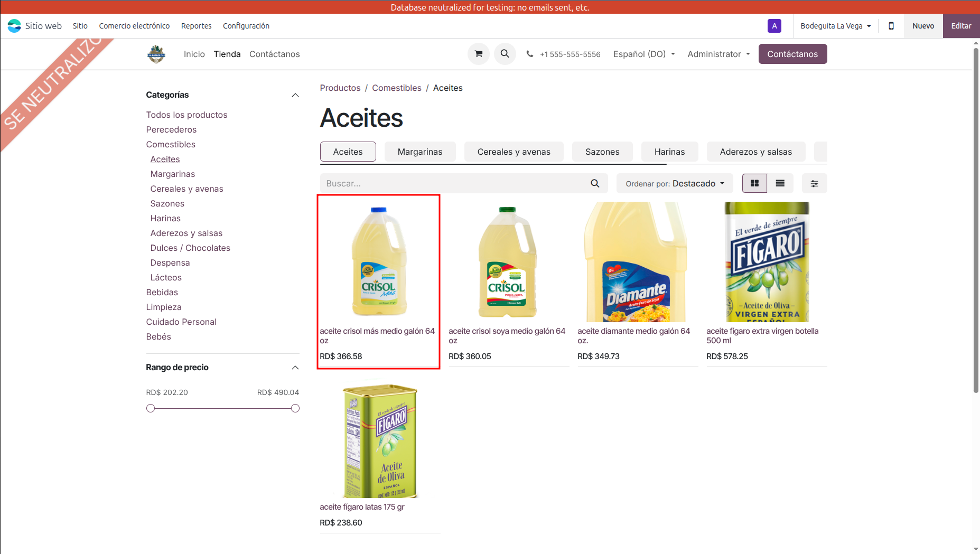
Task: Switch to list view layout
Action: pos(780,183)
